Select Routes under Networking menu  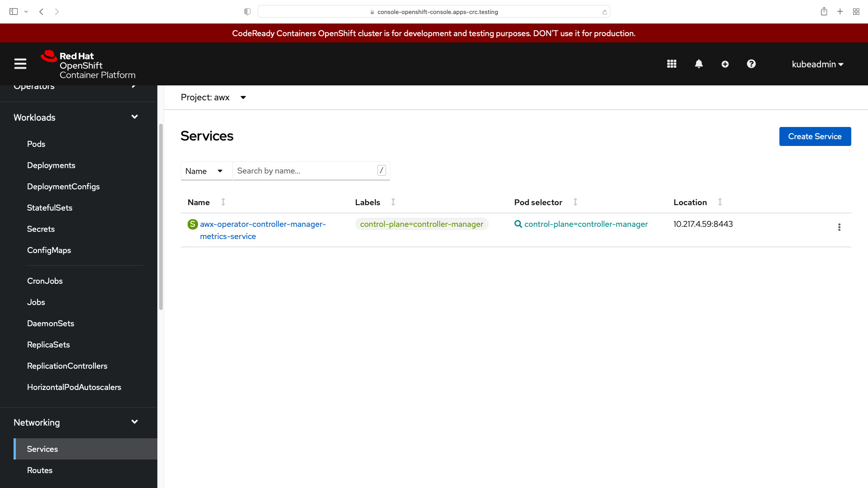click(40, 470)
